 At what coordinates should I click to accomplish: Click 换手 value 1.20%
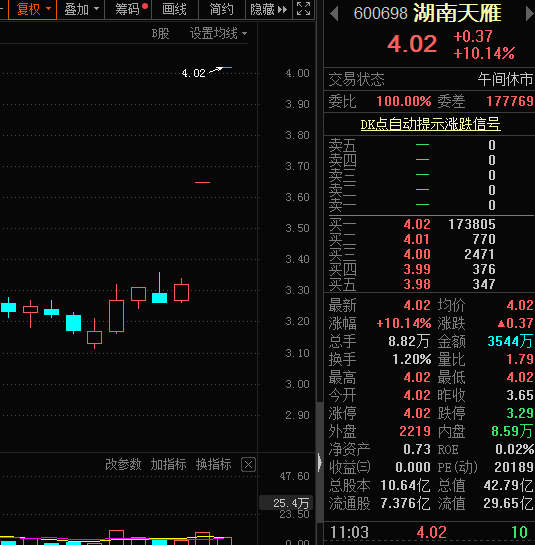pos(412,359)
